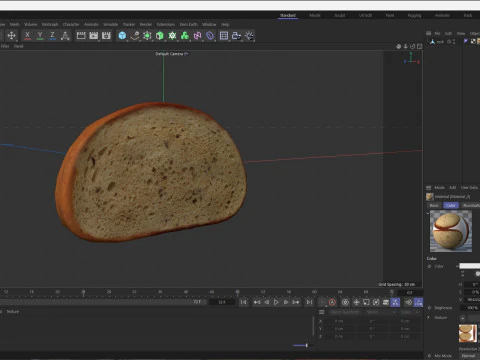
Task: Open the Volume menu
Action: click(x=30, y=24)
